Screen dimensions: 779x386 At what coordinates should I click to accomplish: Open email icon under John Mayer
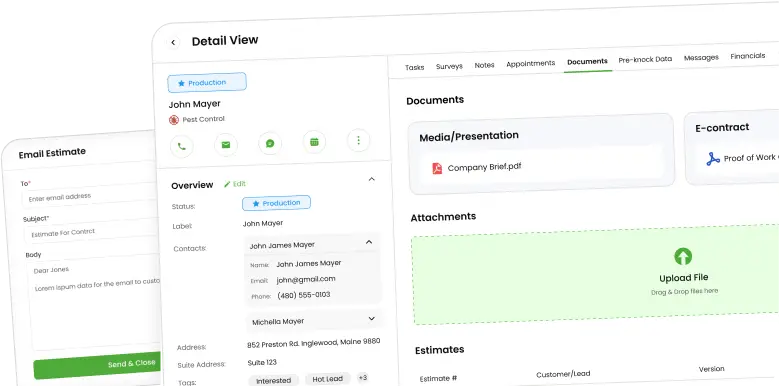click(x=226, y=145)
